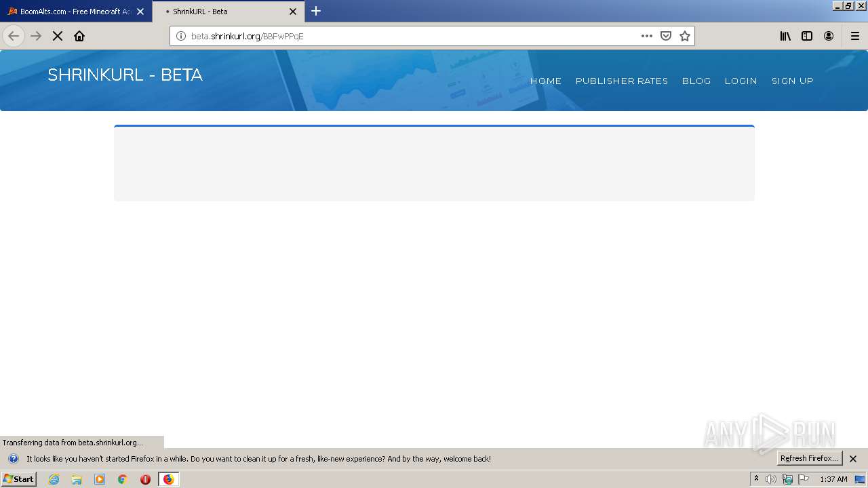Image resolution: width=868 pixels, height=488 pixels.
Task: Open PUBLISHER RATES page
Action: (x=622, y=81)
